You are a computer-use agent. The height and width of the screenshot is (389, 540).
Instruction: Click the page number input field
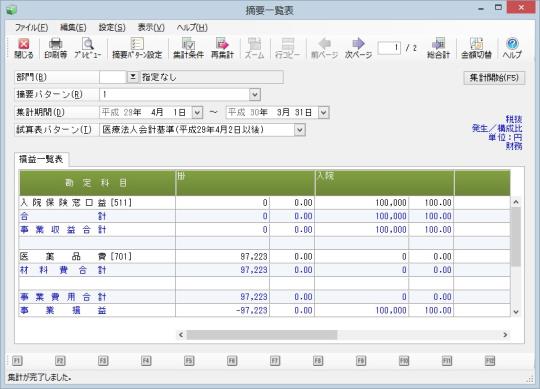[389, 48]
